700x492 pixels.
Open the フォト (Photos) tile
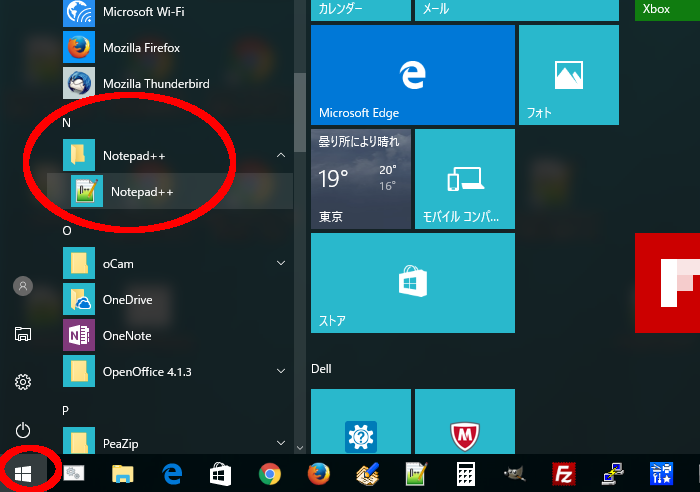coord(568,75)
